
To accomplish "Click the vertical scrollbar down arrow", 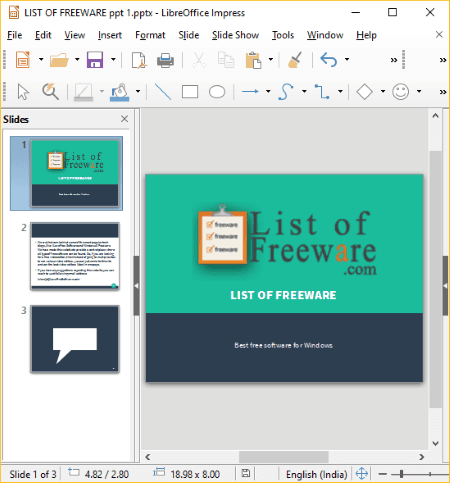I will pos(435,443).
